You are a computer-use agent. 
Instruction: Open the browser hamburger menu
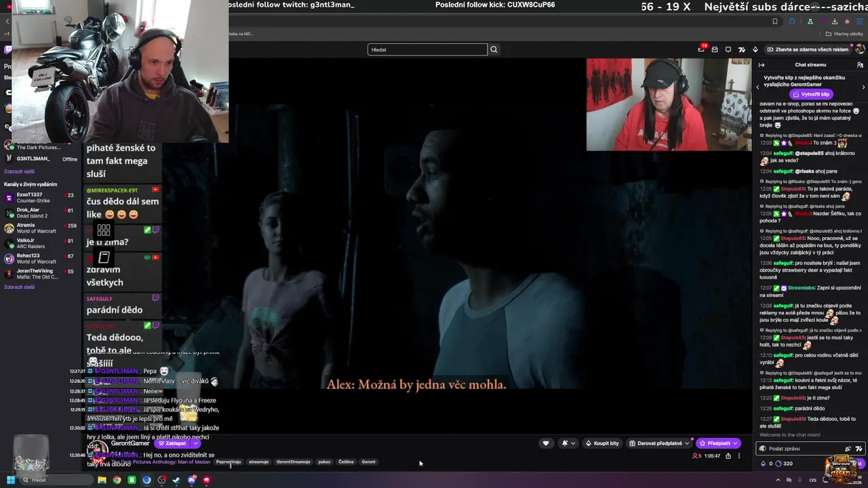point(860,21)
